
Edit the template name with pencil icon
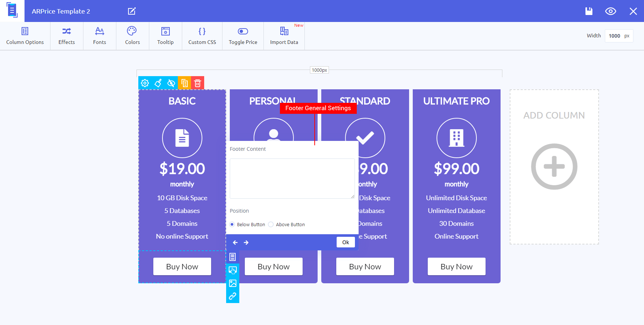[132, 11]
